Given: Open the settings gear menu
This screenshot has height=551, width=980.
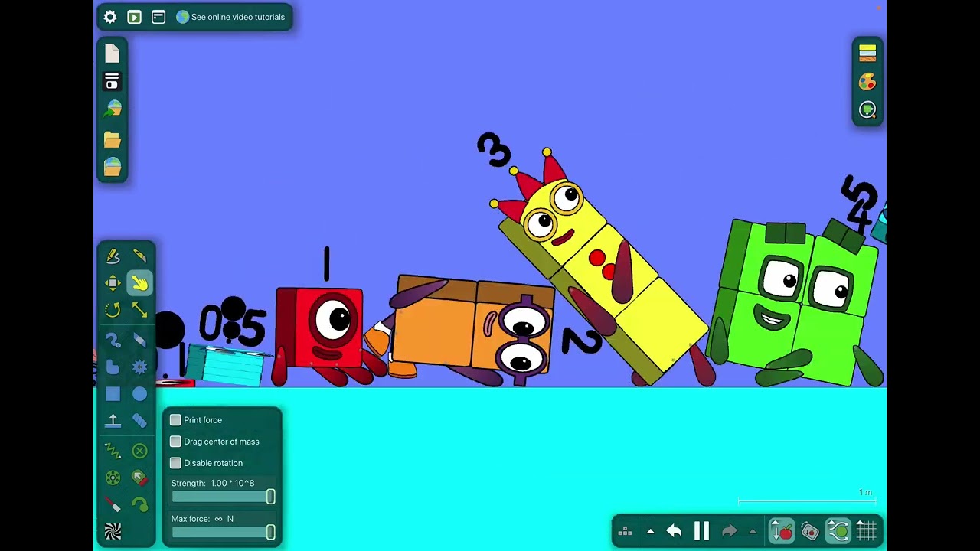Looking at the screenshot, I should click(110, 17).
